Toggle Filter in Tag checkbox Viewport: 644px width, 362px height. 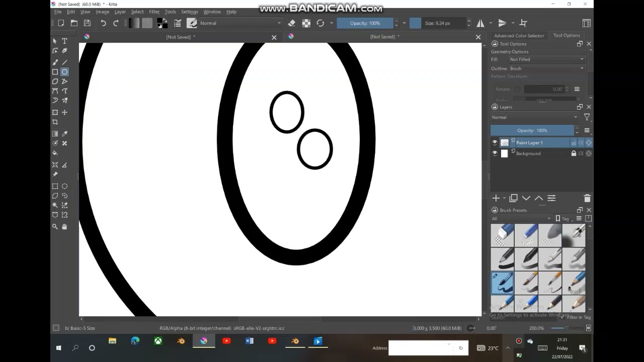tap(562, 317)
